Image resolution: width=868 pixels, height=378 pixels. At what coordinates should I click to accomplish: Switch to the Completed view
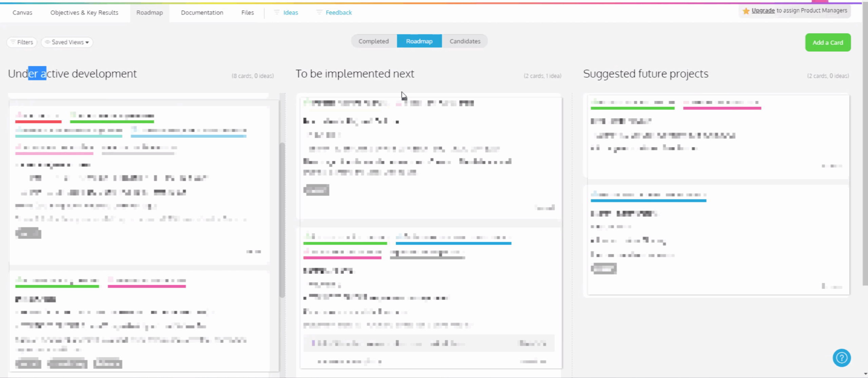click(x=374, y=41)
